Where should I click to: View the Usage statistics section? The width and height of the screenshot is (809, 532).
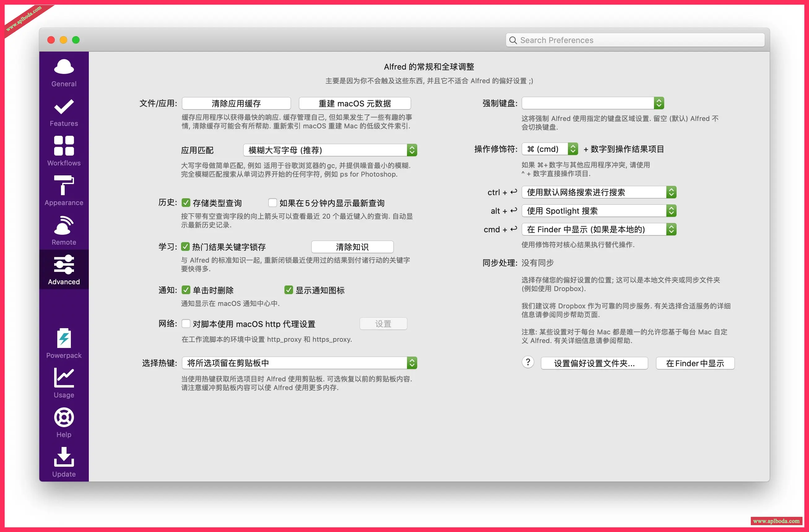[x=64, y=384]
